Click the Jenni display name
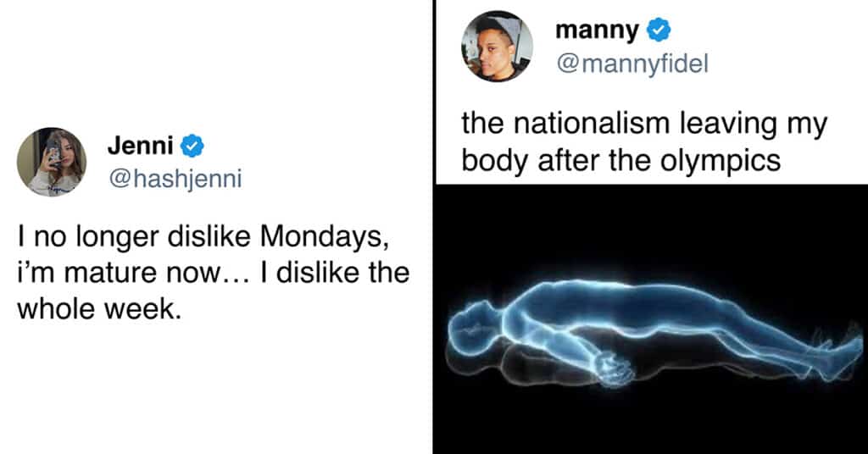868x454 pixels. (140, 146)
